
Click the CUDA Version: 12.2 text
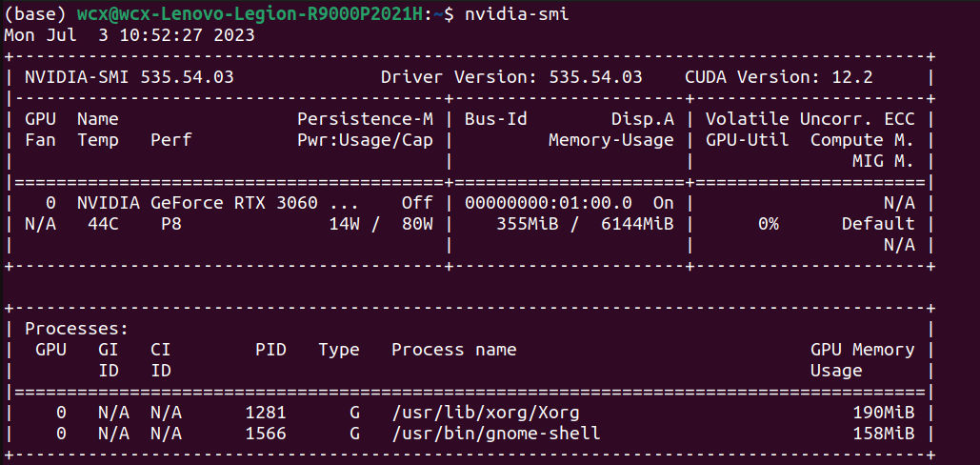(x=779, y=77)
